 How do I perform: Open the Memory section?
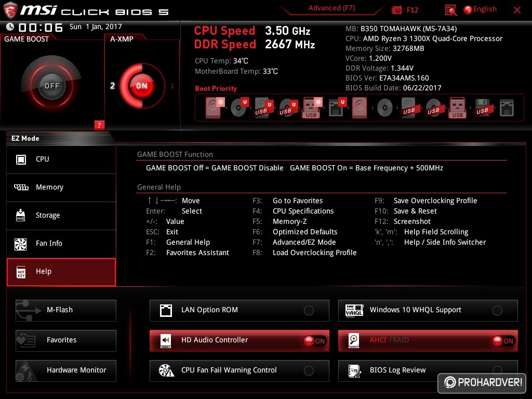pyautogui.click(x=61, y=188)
